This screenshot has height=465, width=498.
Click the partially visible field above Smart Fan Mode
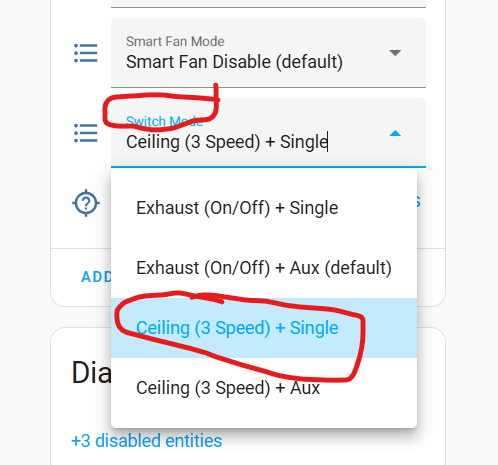(x=268, y=4)
